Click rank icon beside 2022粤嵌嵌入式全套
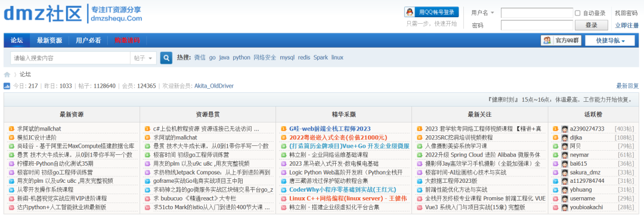 pos(283,138)
